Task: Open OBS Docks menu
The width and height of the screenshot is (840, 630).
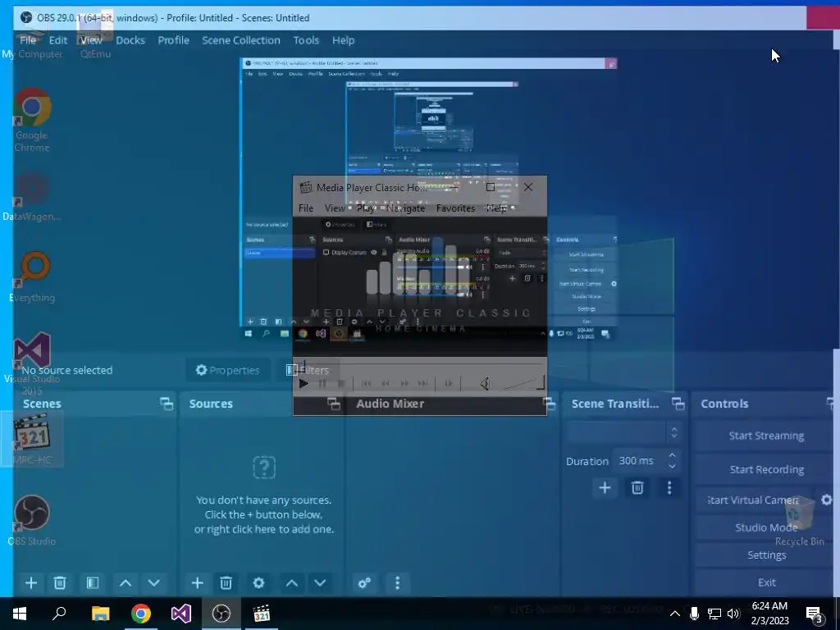Action: tap(130, 40)
